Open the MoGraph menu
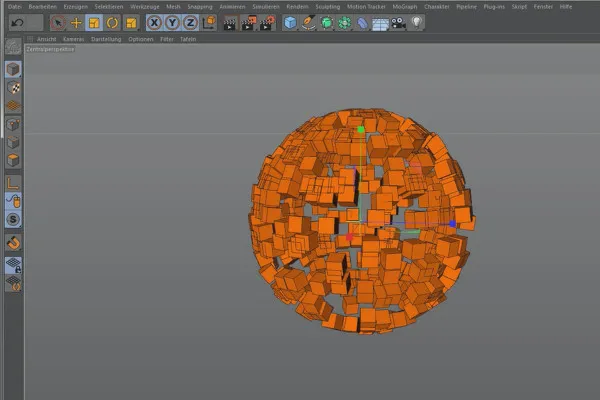 point(405,7)
